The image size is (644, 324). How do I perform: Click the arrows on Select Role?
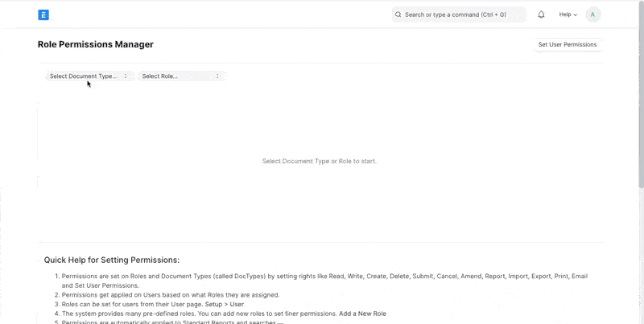[x=217, y=76]
